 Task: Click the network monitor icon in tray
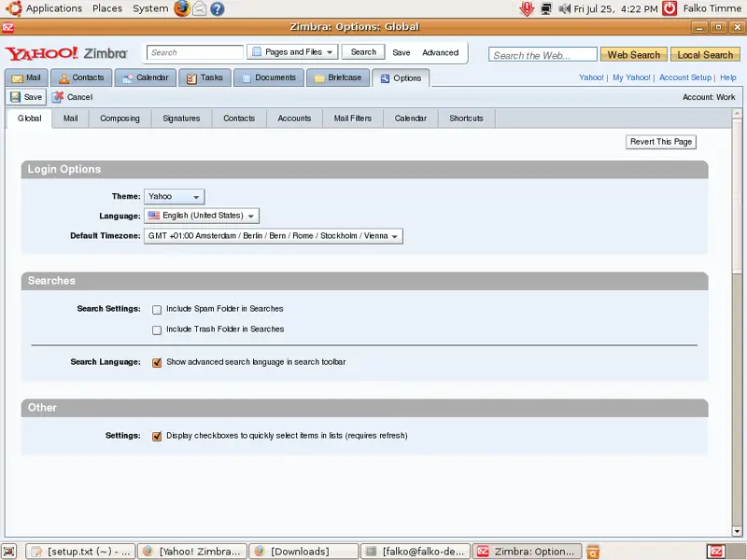(546, 8)
